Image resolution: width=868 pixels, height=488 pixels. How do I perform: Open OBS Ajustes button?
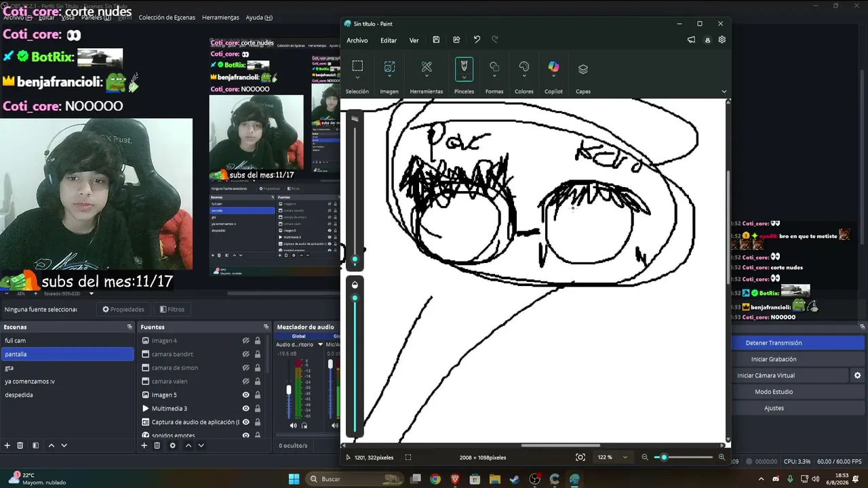(774, 408)
